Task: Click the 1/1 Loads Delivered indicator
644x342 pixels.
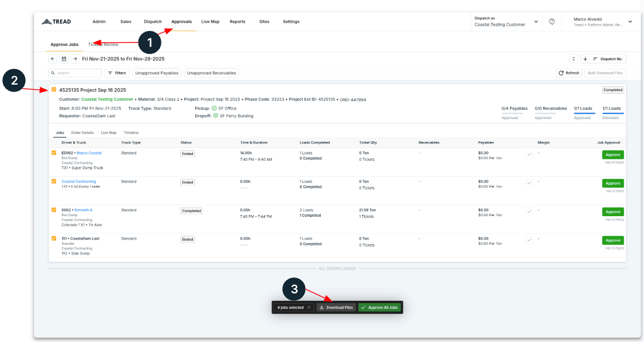Action: pyautogui.click(x=611, y=113)
